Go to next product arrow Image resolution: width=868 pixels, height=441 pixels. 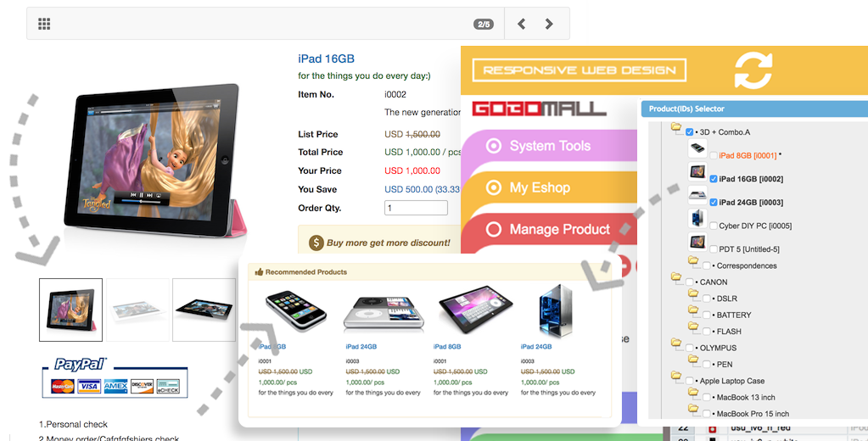549,23
